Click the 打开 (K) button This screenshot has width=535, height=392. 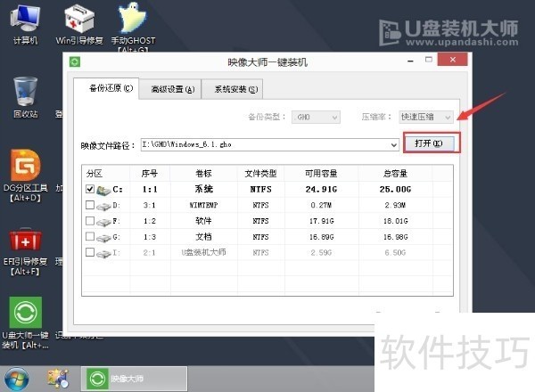click(429, 143)
